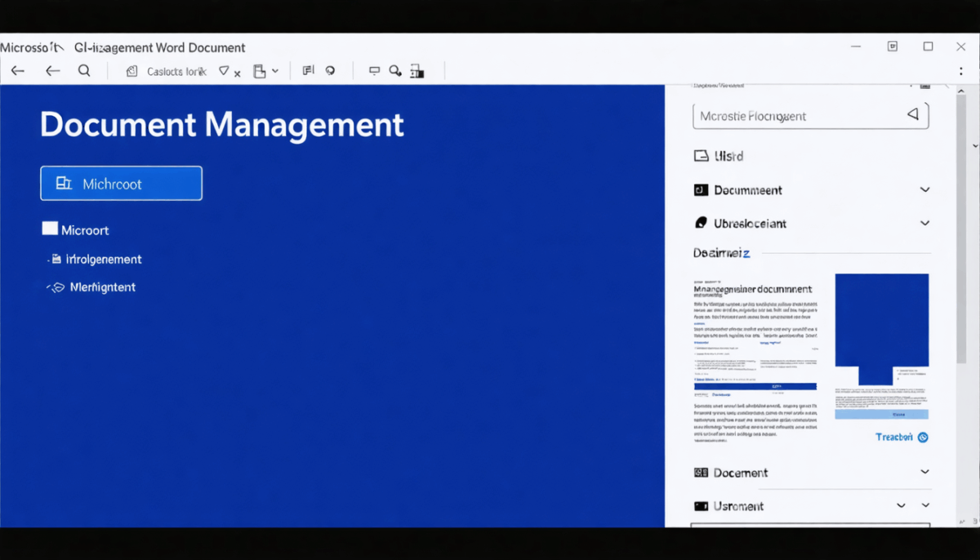980x560 pixels.
Task: Click the circular comment icon in toolbar
Action: coord(330,71)
